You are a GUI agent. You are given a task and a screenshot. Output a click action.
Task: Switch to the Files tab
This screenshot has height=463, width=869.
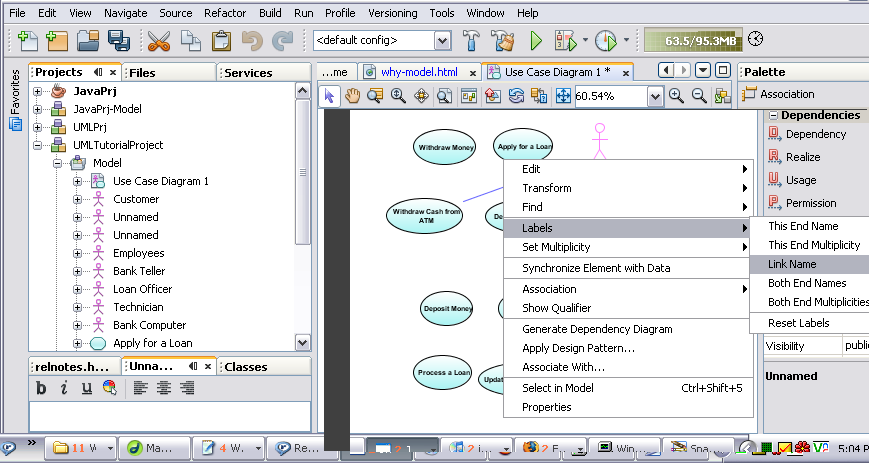click(x=142, y=72)
